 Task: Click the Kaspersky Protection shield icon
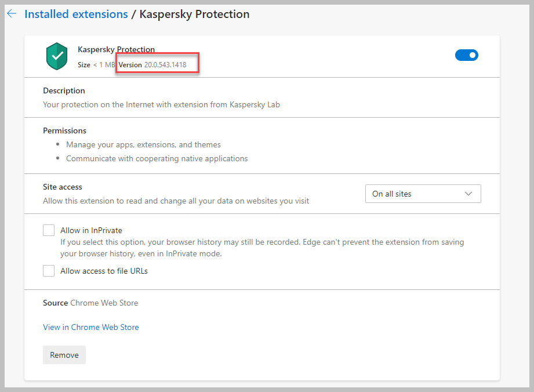[x=57, y=56]
